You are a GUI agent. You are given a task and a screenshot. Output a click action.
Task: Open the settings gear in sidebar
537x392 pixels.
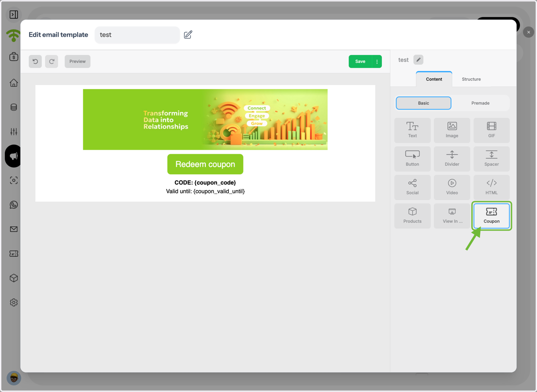(x=14, y=303)
